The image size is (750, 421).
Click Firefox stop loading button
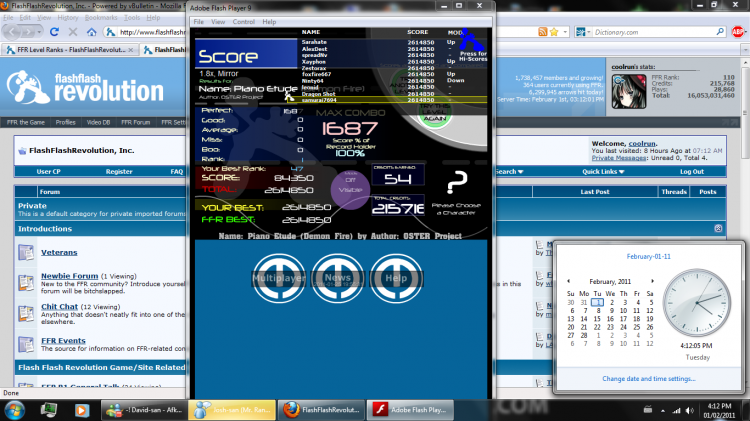coord(73,32)
